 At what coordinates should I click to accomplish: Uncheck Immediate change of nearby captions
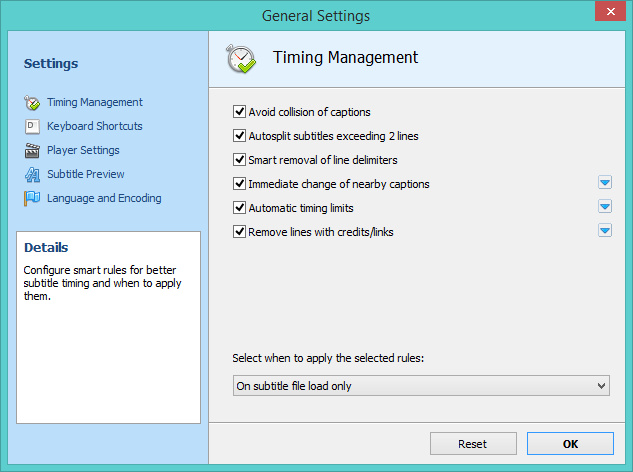point(239,184)
